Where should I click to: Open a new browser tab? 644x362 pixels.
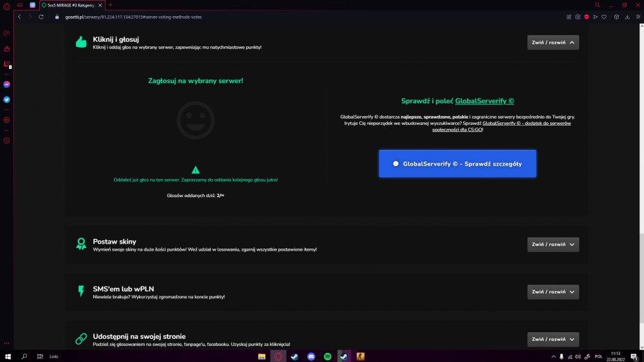111,5
